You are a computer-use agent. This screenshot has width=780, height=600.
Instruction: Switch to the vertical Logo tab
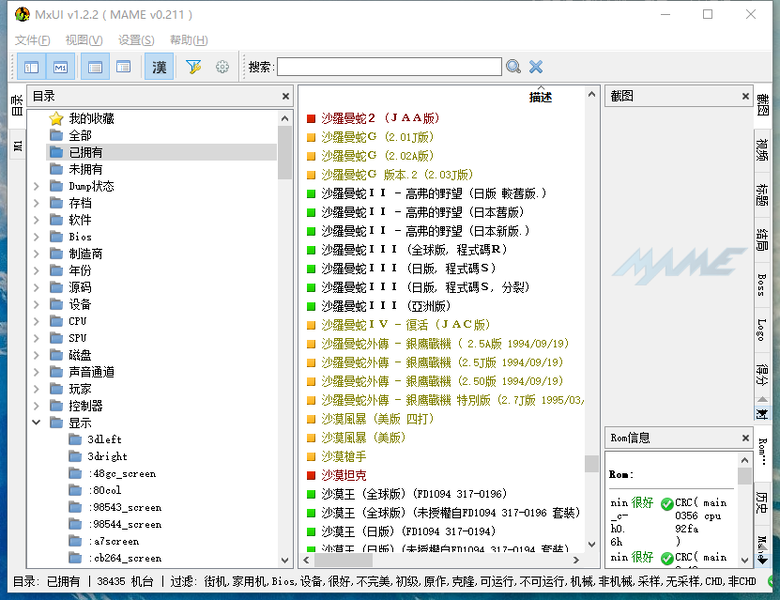[763, 329]
